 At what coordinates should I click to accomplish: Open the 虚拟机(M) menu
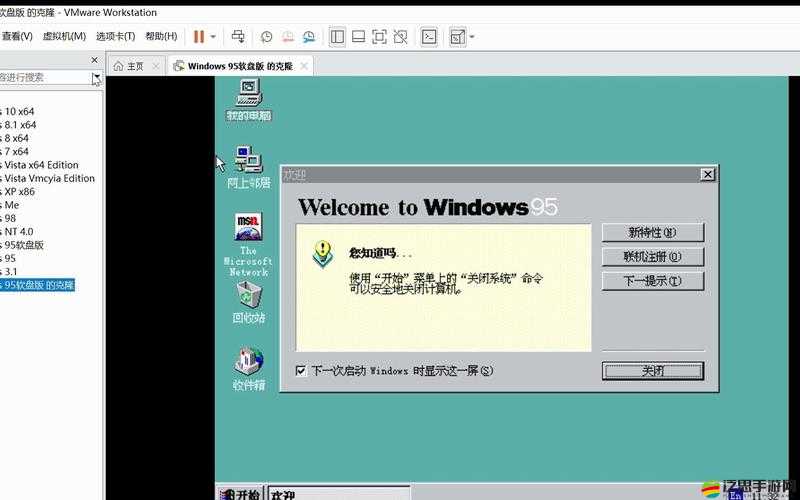[64, 36]
